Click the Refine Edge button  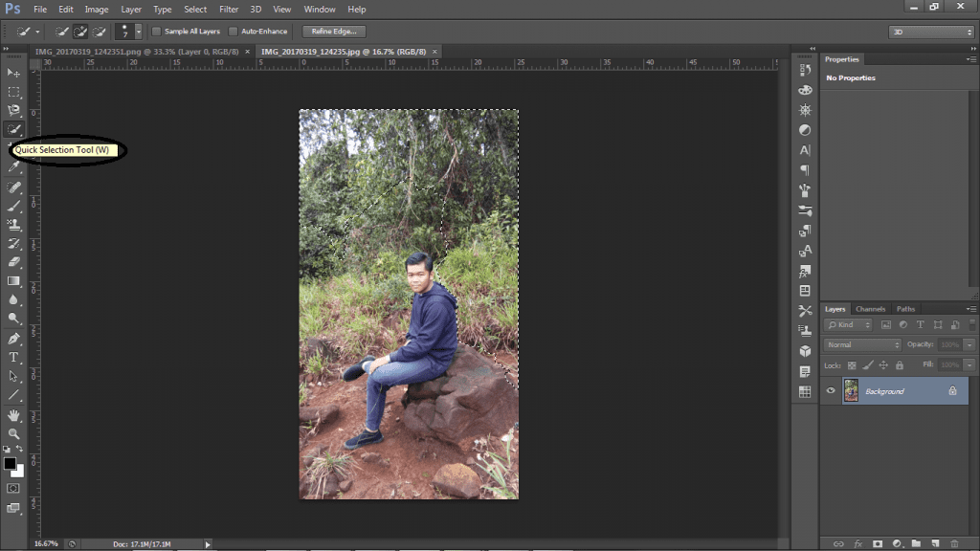[332, 32]
